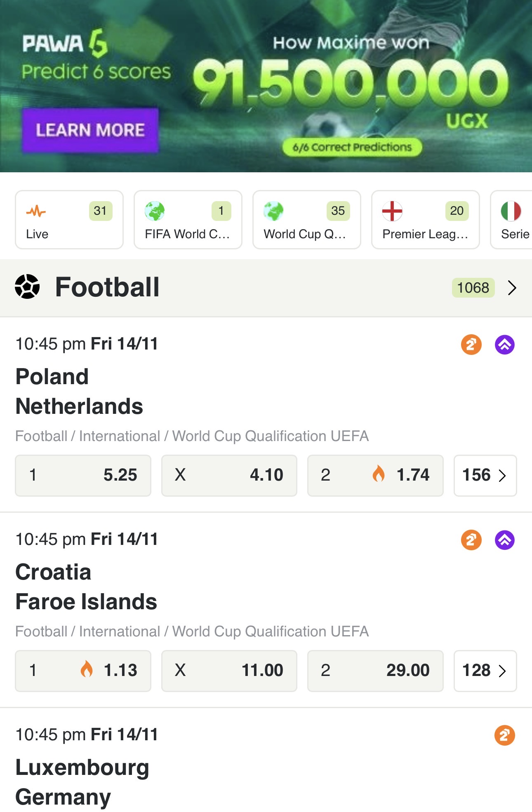Tap the football icon beside Football heading
This screenshot has height=812, width=532.
(x=27, y=287)
